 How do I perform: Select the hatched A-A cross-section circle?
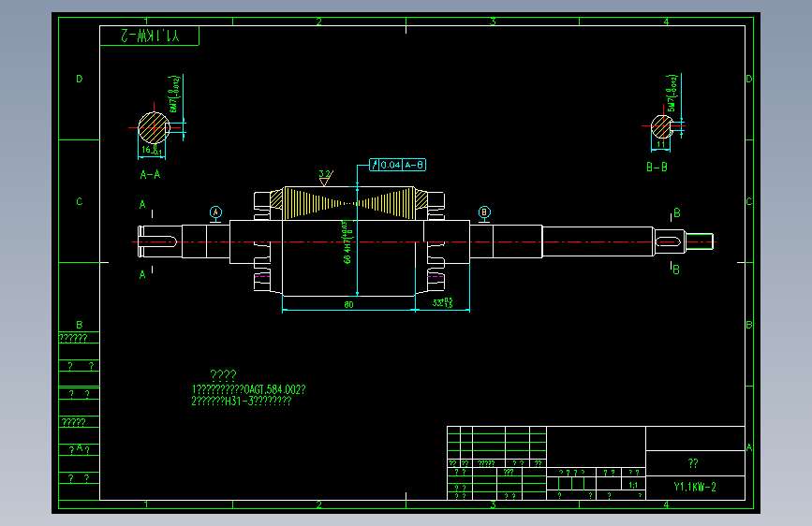[154, 127]
